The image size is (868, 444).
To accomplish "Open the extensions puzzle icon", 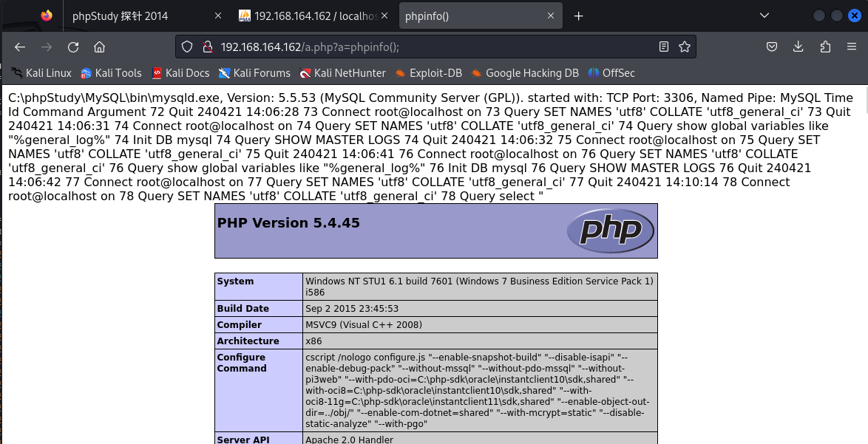I will click(x=825, y=47).
